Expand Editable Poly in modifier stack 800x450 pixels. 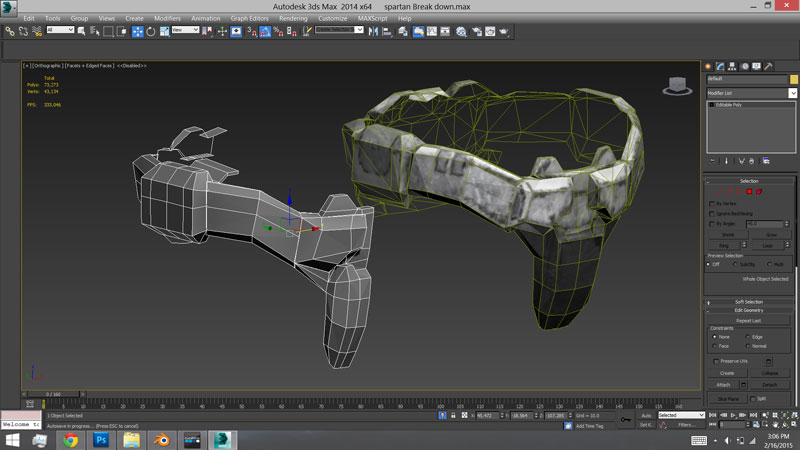(712, 105)
